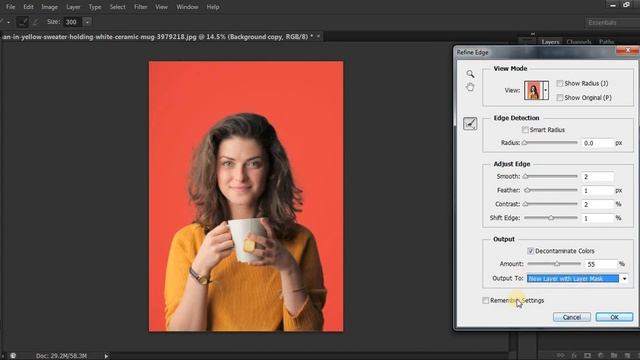
Task: Open the Image menu
Action: (x=49, y=7)
